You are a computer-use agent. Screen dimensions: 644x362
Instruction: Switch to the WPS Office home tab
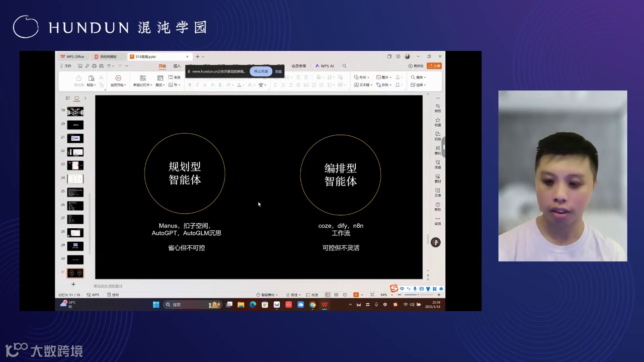tap(73, 57)
